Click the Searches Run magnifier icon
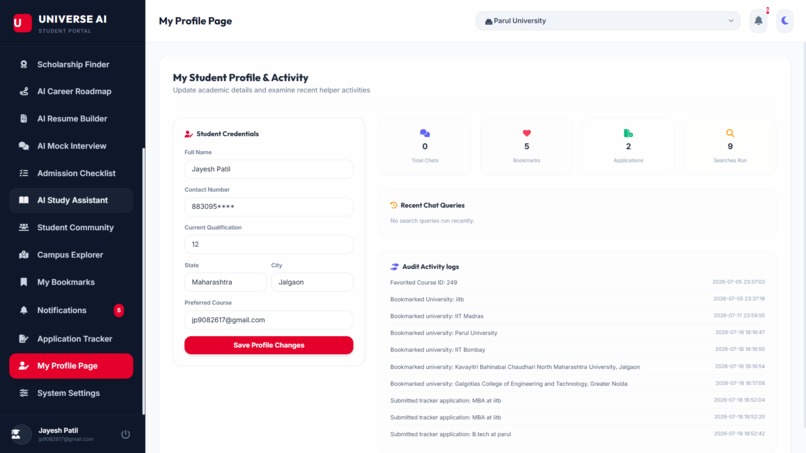Screen dimensions: 806x453 point(730,133)
